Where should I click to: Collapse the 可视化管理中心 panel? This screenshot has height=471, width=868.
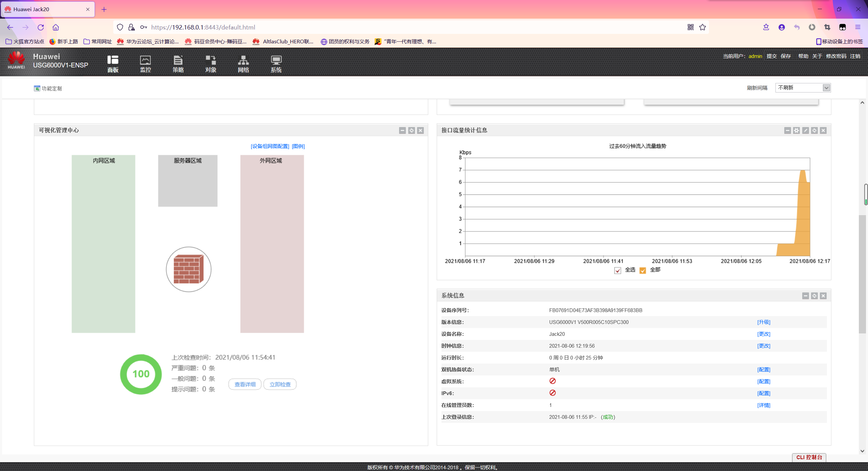tap(402, 130)
